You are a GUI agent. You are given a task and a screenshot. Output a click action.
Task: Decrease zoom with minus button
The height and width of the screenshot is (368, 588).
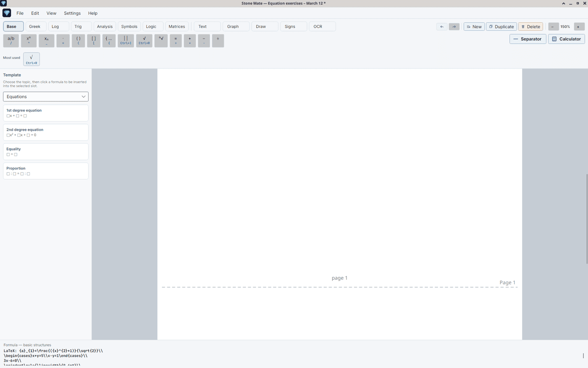pos(553,26)
